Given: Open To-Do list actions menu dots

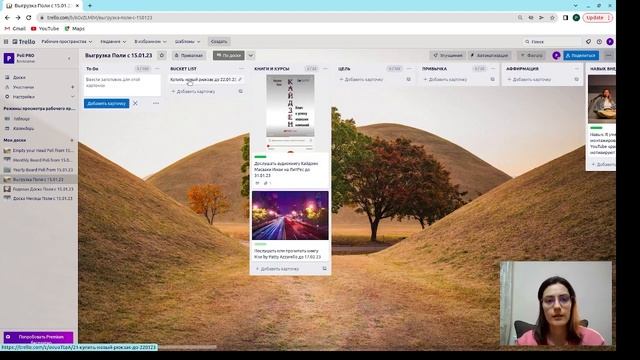Looking at the screenshot, I should [x=157, y=69].
